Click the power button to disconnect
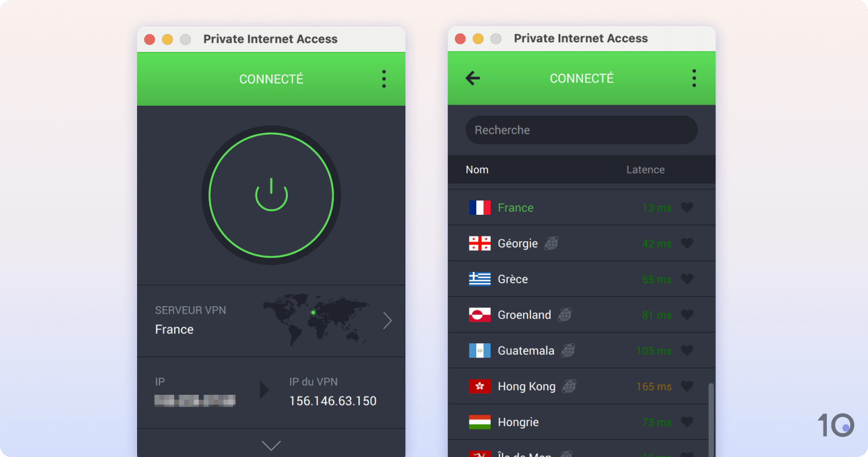 [271, 195]
